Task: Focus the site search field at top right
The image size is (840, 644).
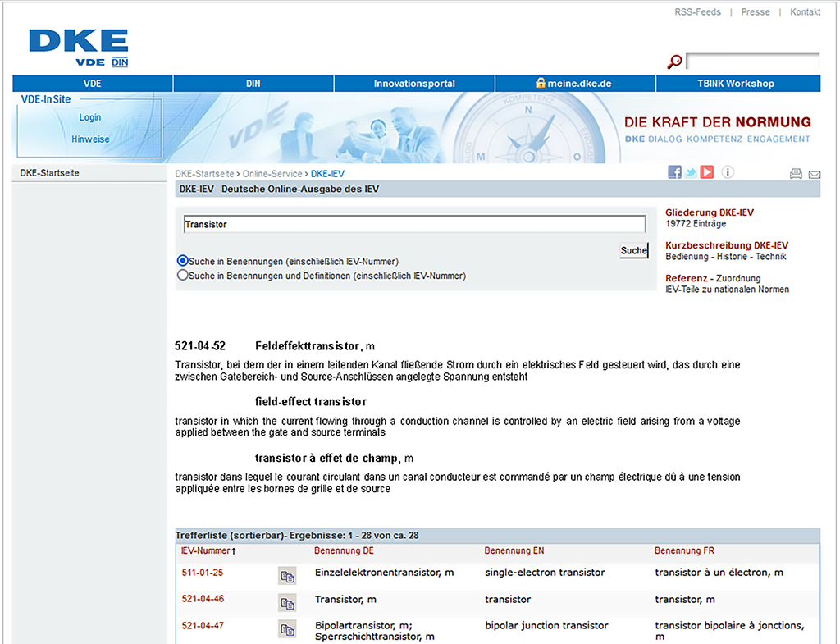Action: pos(753,61)
